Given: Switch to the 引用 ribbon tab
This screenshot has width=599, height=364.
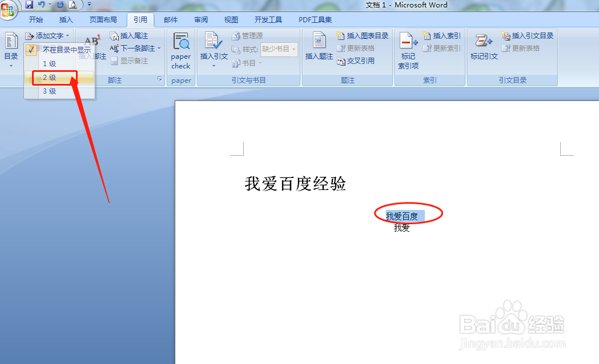Looking at the screenshot, I should tap(140, 20).
